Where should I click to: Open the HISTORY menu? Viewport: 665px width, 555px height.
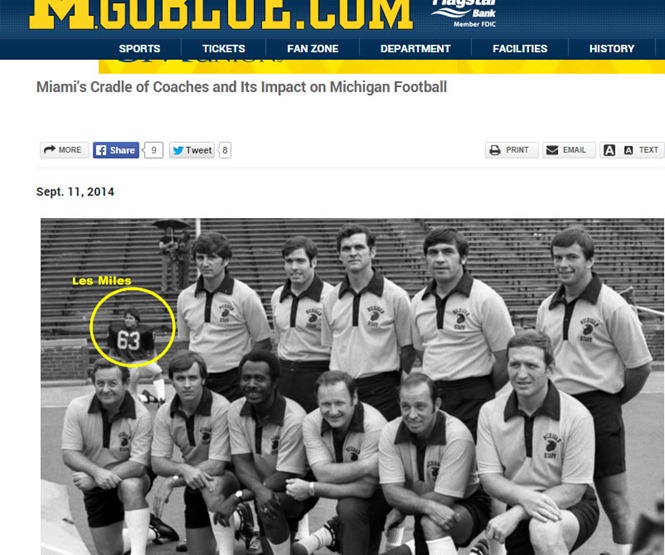612,49
